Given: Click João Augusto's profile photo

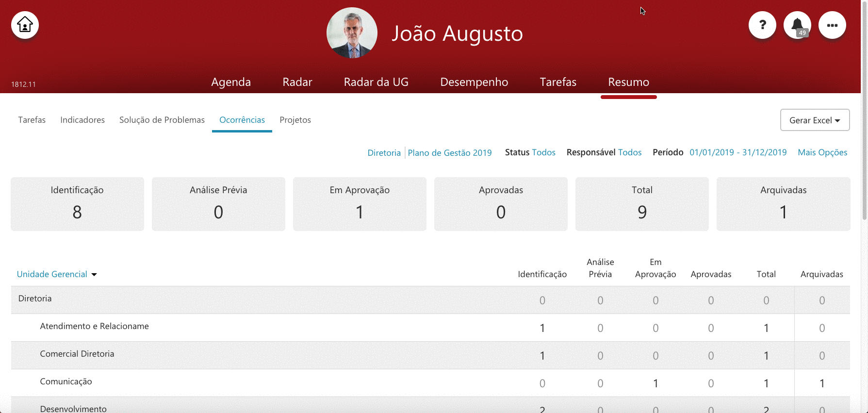Looking at the screenshot, I should pos(352,33).
